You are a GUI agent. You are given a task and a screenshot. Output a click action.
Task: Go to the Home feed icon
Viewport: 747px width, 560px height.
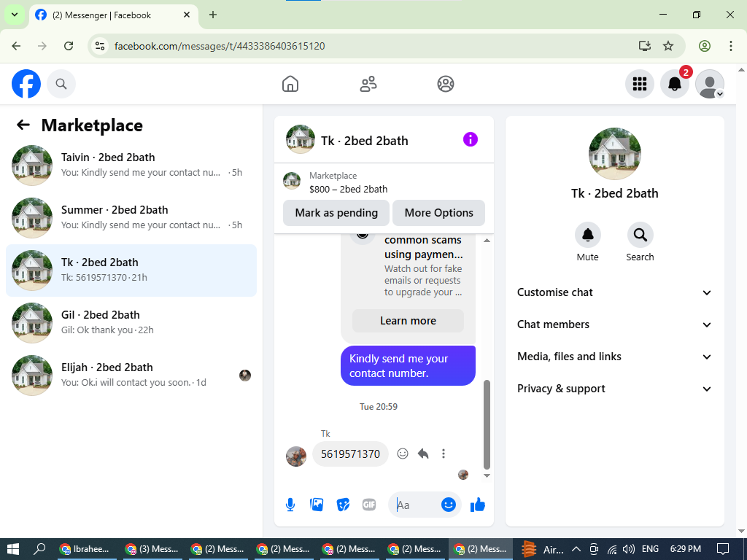pyautogui.click(x=290, y=84)
